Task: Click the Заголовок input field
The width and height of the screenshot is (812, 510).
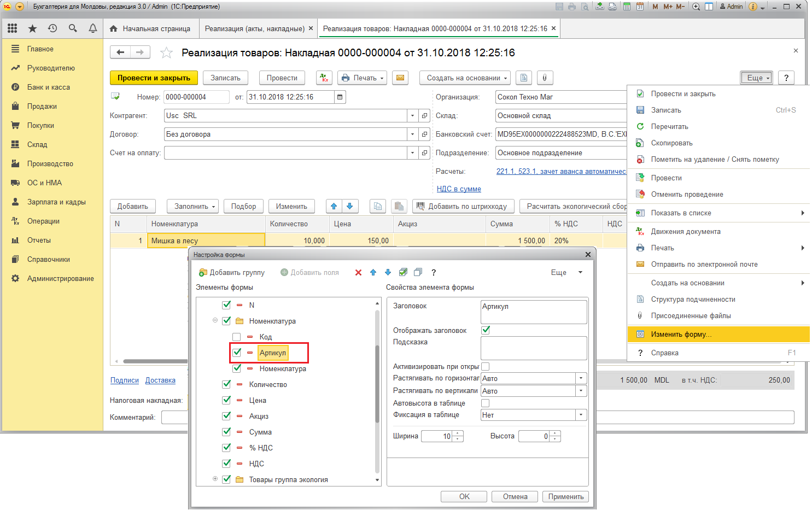Action: coord(534,312)
